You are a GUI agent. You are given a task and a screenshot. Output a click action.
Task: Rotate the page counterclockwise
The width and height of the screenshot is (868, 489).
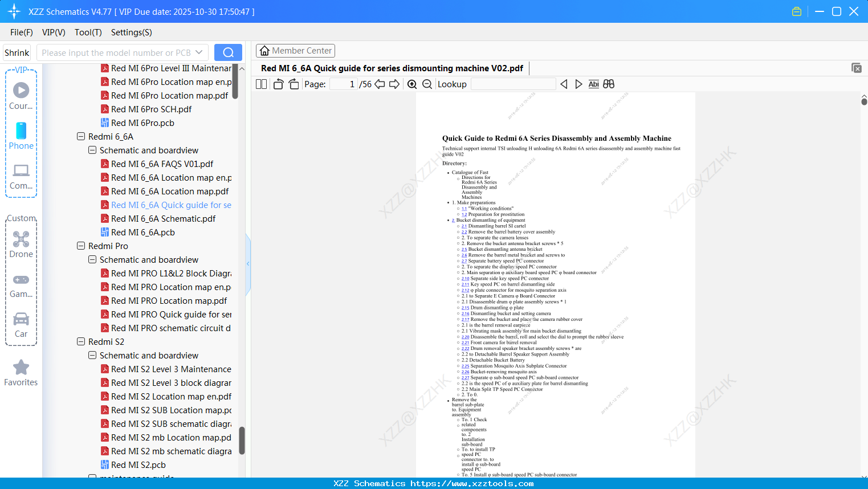click(x=279, y=84)
